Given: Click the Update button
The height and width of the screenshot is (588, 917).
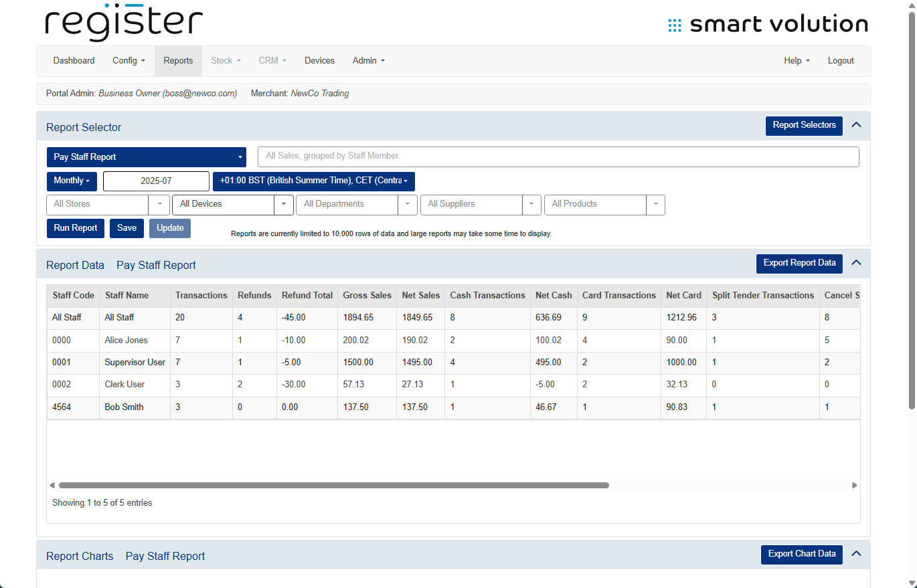Looking at the screenshot, I should (170, 228).
